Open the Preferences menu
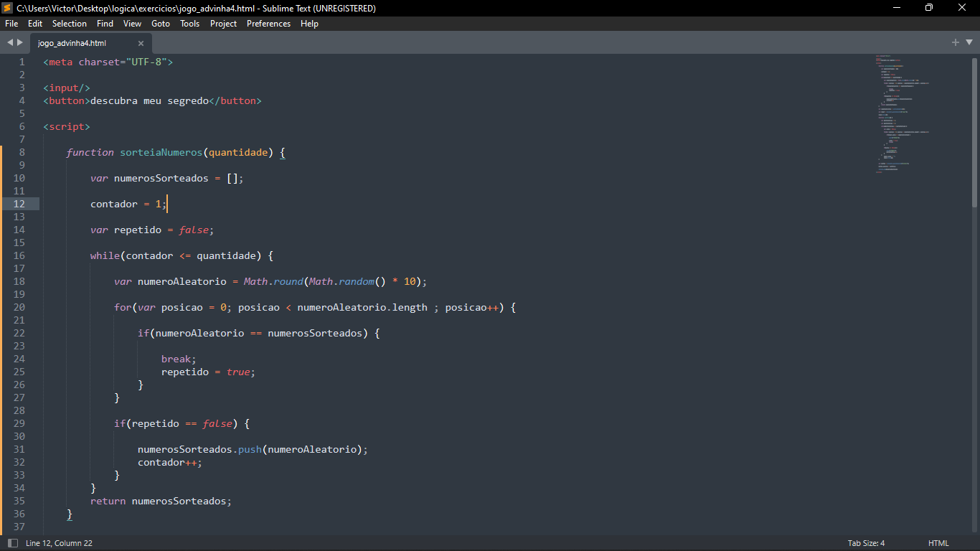Image resolution: width=980 pixels, height=551 pixels. click(x=268, y=24)
